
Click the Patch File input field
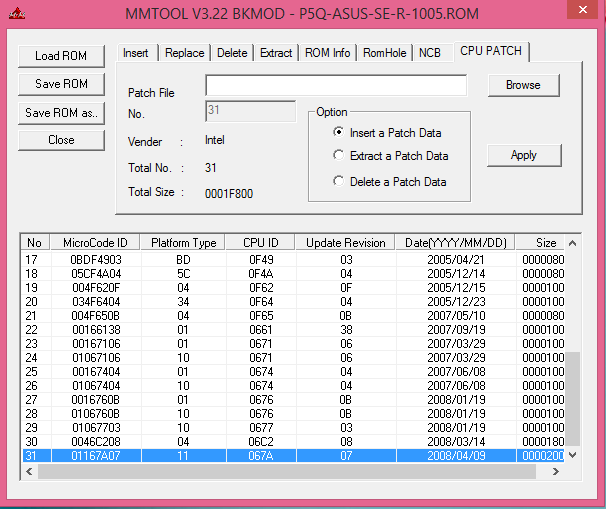(336, 85)
